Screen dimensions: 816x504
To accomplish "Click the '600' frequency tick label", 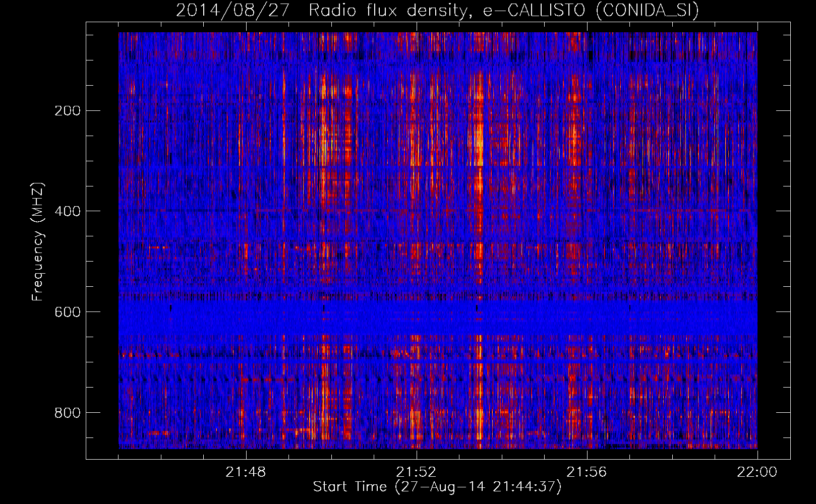I will pyautogui.click(x=67, y=312).
